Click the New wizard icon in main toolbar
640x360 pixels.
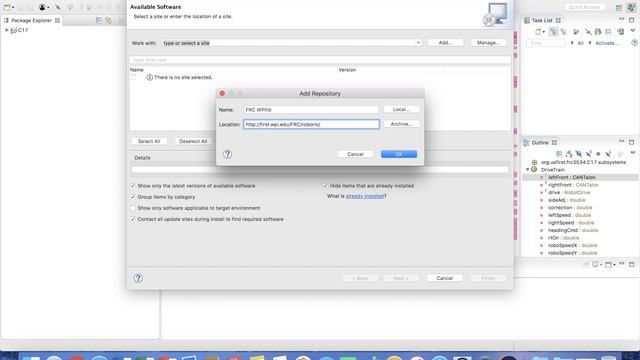[7, 7]
